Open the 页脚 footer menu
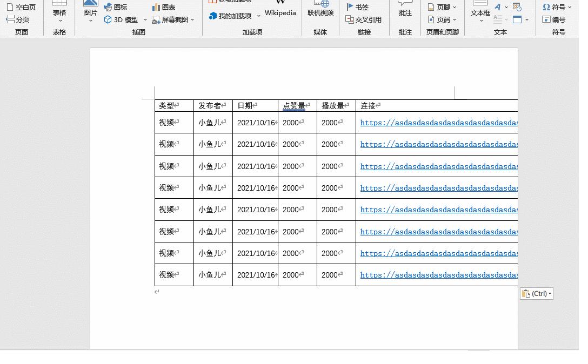 442,7
